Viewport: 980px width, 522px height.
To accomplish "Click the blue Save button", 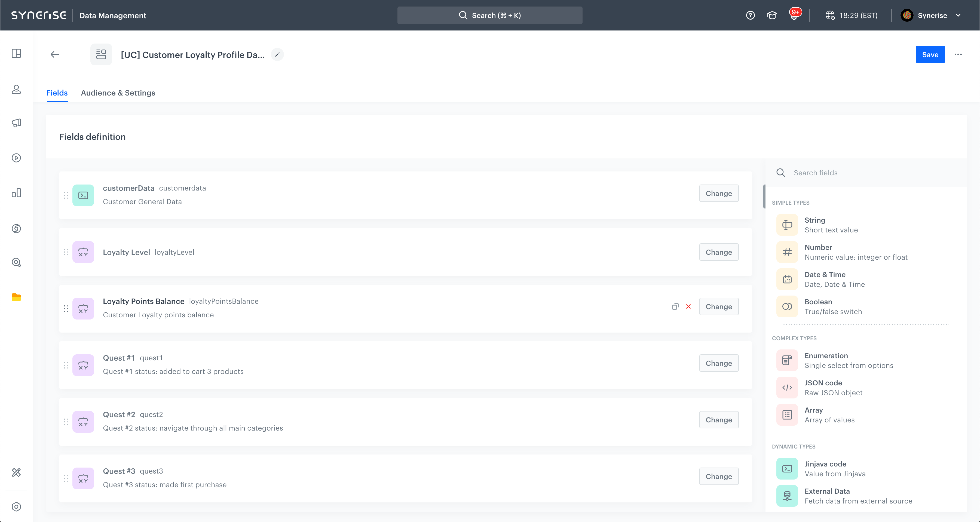I will (930, 54).
